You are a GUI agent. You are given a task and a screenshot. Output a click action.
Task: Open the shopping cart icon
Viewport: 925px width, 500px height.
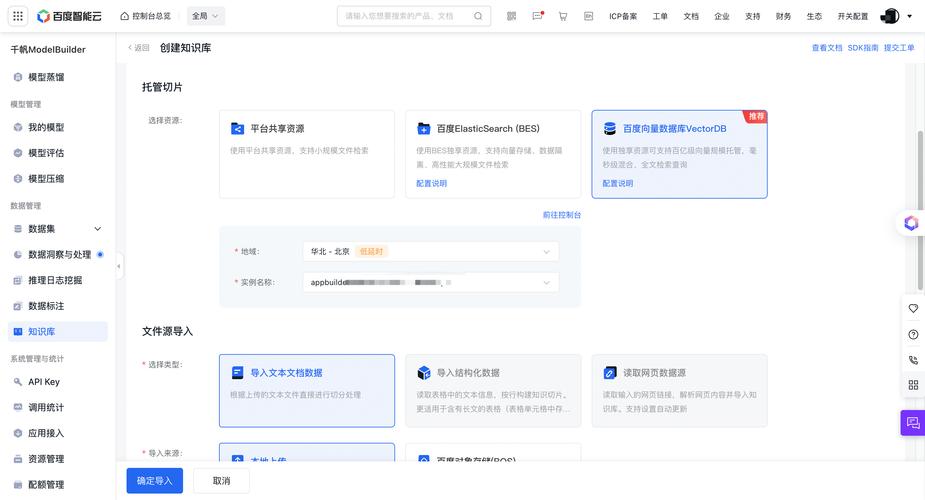tap(563, 16)
